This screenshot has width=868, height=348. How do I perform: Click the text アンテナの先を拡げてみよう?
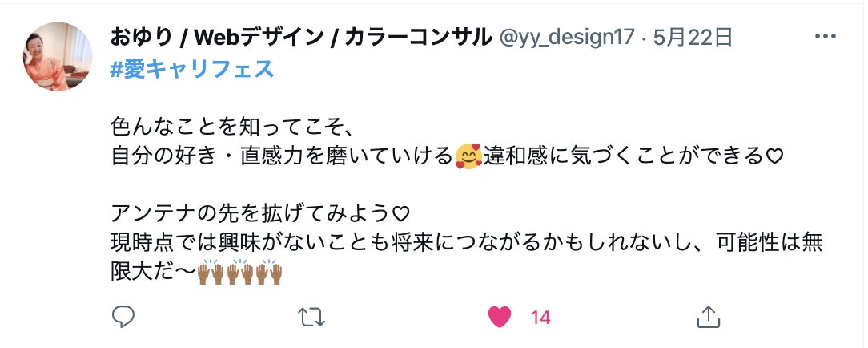tap(251, 214)
